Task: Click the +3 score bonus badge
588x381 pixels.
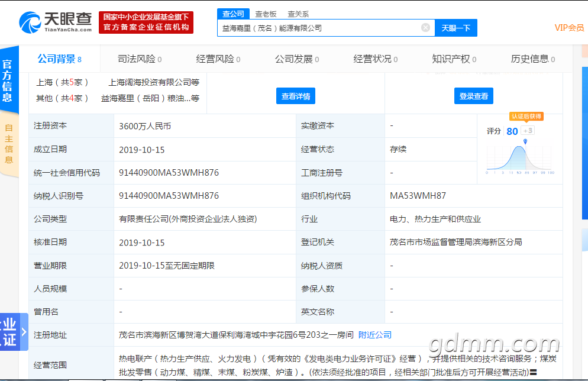Action: (528, 131)
